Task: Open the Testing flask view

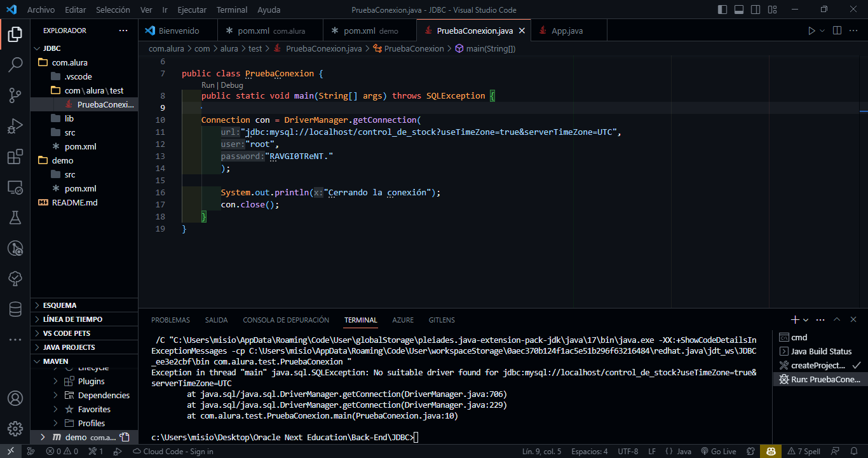Action: (x=15, y=218)
